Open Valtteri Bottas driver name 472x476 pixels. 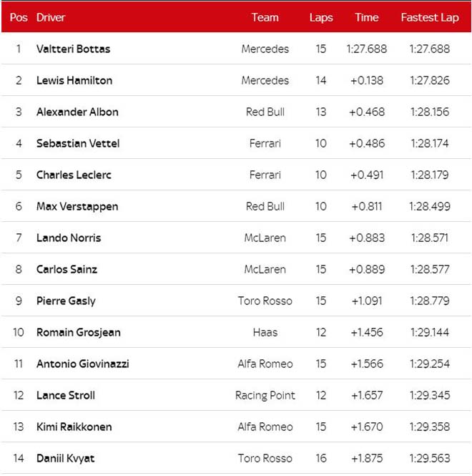73,49
